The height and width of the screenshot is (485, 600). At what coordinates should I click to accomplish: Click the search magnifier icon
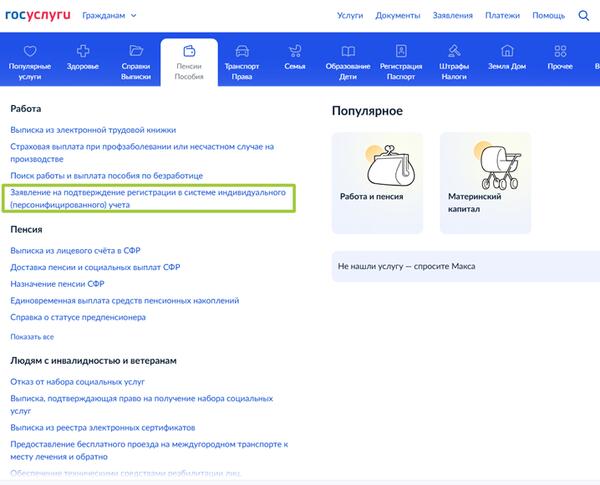click(585, 15)
